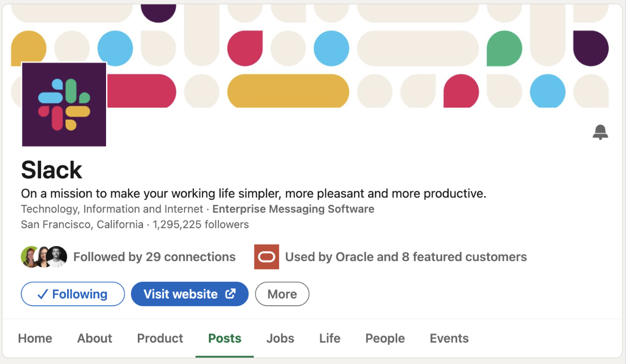The width and height of the screenshot is (626, 364).
Task: Switch to the Home tab
Action: point(35,339)
